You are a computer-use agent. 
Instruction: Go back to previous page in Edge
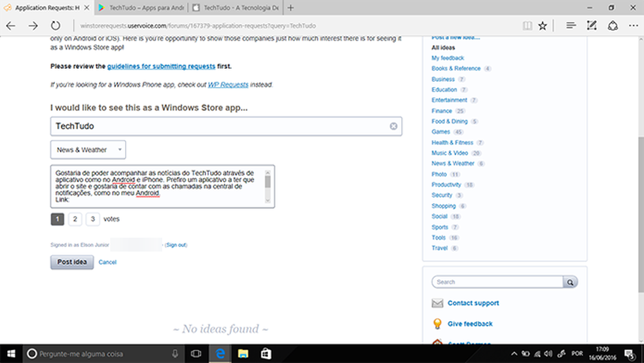pyautogui.click(x=10, y=26)
